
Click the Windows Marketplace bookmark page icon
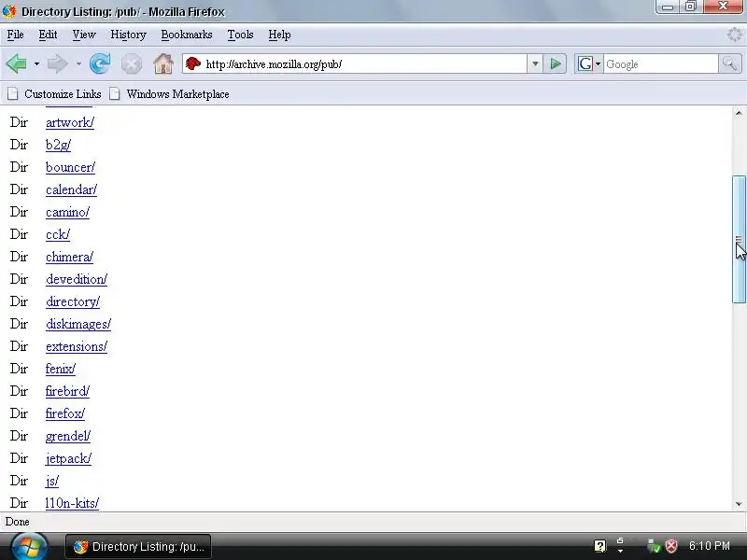coord(114,94)
